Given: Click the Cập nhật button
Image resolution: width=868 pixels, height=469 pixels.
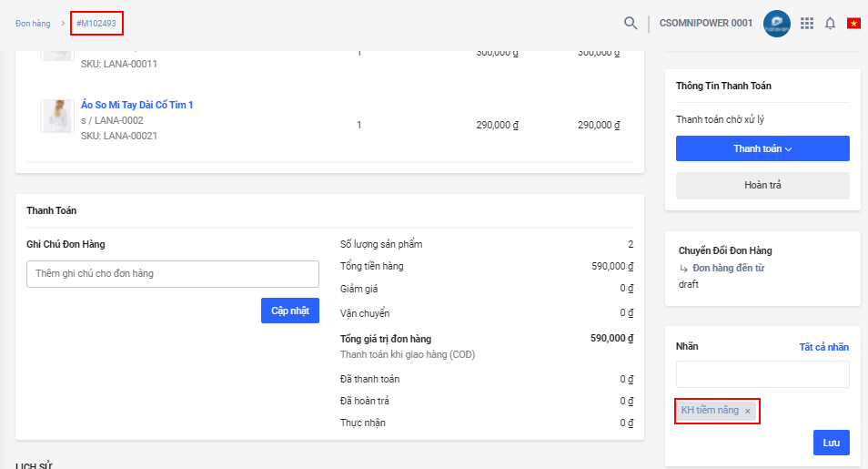Looking at the screenshot, I should point(290,311).
